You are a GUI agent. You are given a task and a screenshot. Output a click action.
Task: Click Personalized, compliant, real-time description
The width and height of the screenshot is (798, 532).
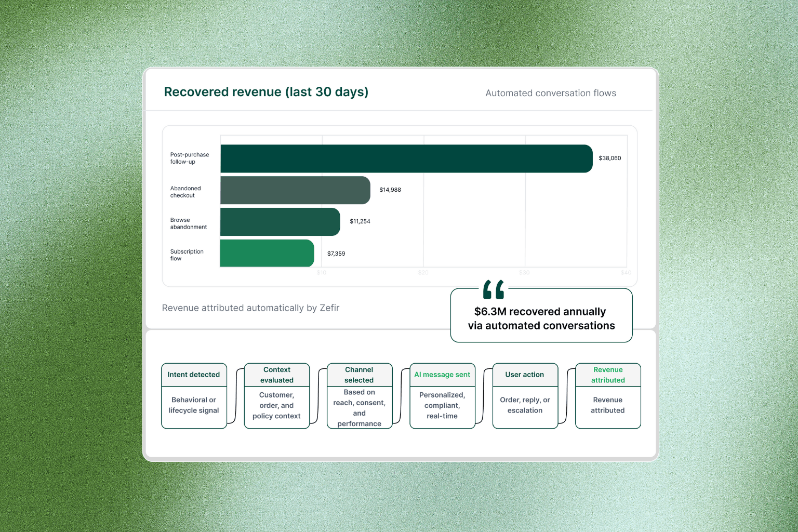[x=442, y=405]
